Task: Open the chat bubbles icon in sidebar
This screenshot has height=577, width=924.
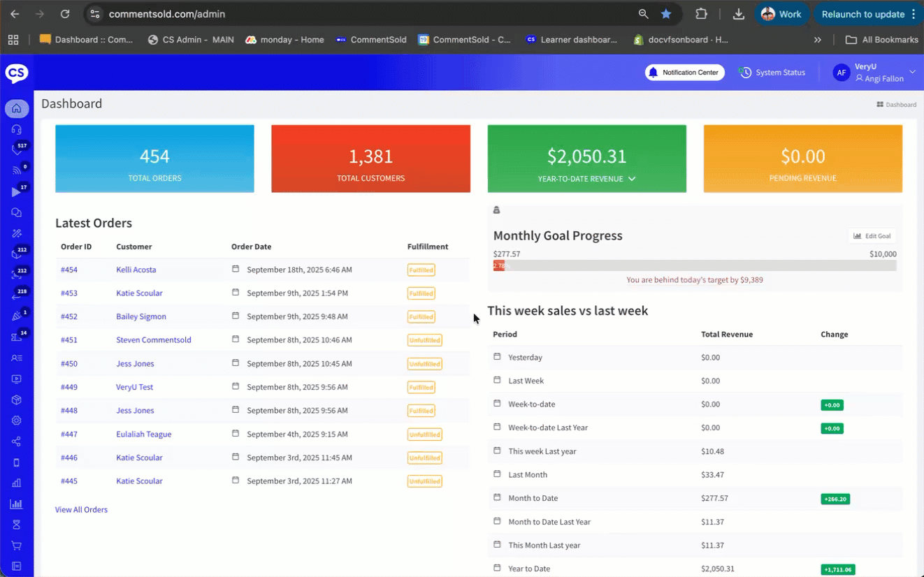Action: (17, 212)
